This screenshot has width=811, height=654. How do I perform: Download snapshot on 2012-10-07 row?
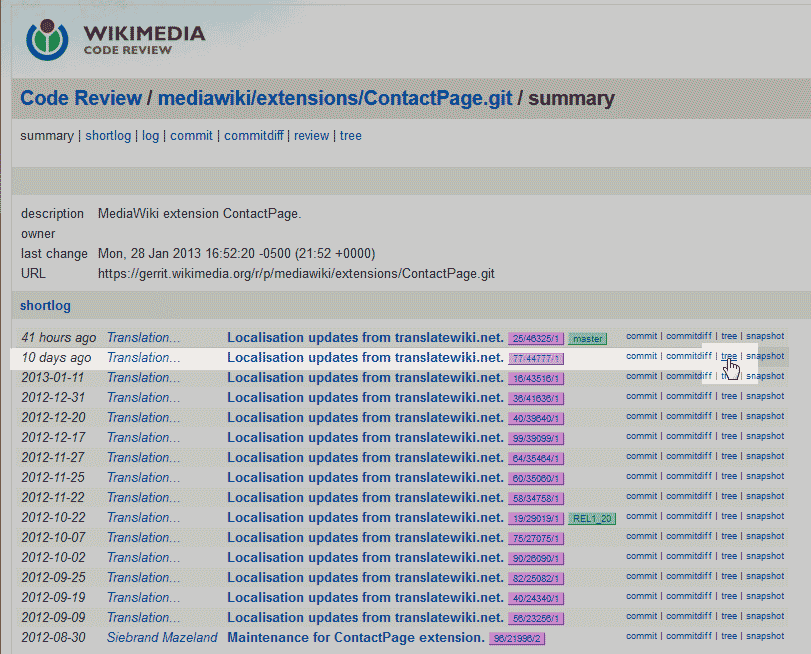[x=765, y=536]
